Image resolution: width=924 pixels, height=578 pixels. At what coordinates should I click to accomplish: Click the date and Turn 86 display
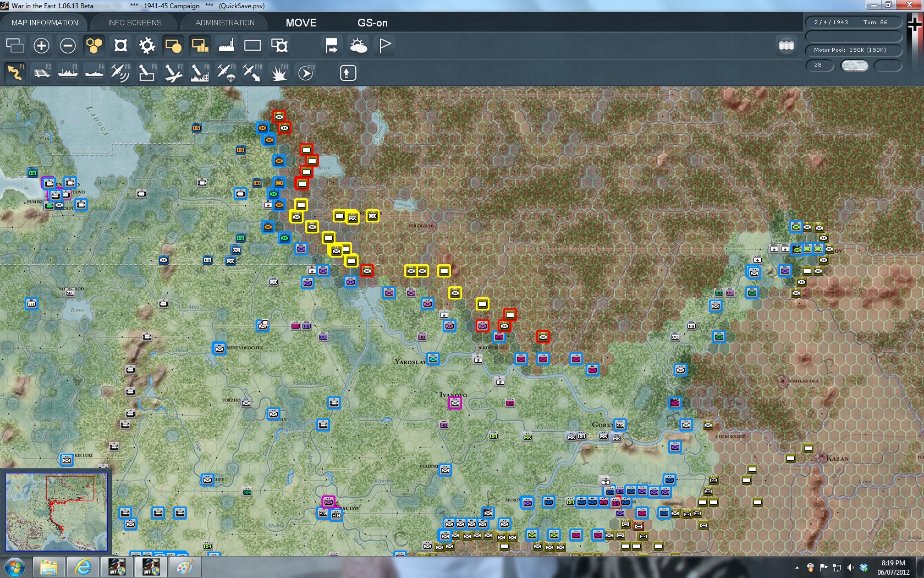[854, 22]
